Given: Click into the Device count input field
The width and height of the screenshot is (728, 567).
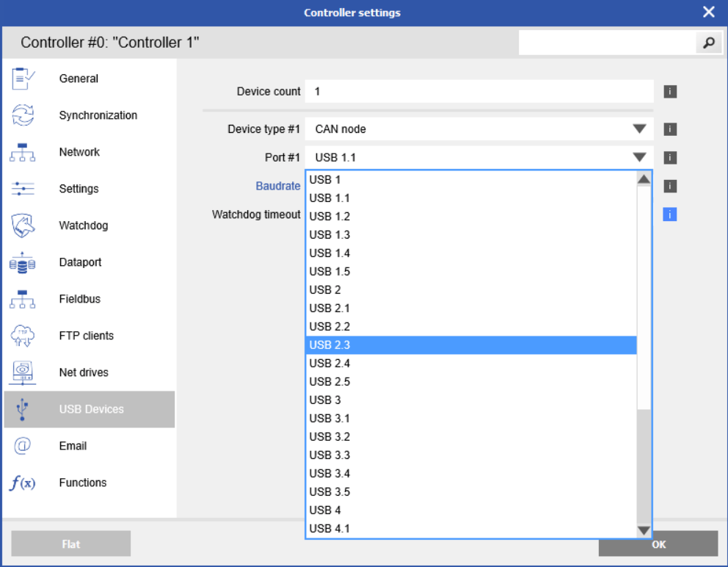Looking at the screenshot, I should [x=478, y=92].
